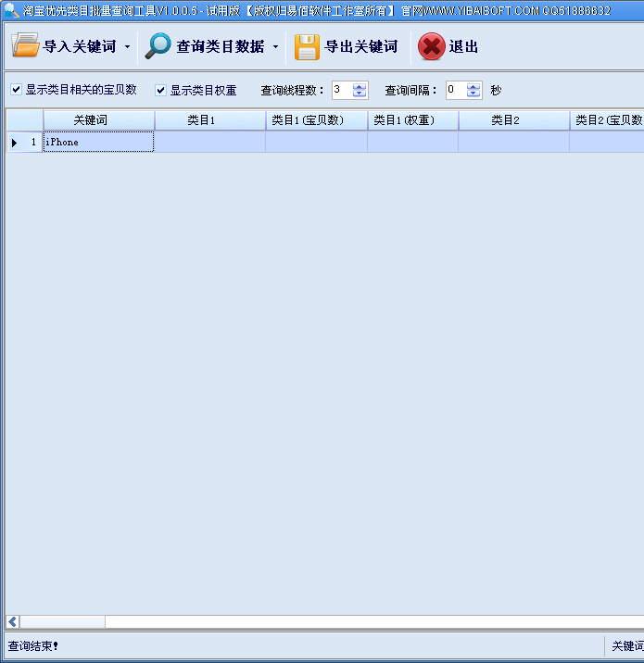644x663 pixels.
Task: Click the 类目1(宝贝数) column header
Action: point(316,120)
